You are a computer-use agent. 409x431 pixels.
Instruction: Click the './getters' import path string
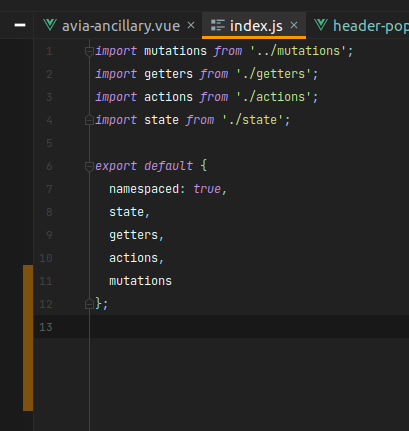click(x=274, y=74)
